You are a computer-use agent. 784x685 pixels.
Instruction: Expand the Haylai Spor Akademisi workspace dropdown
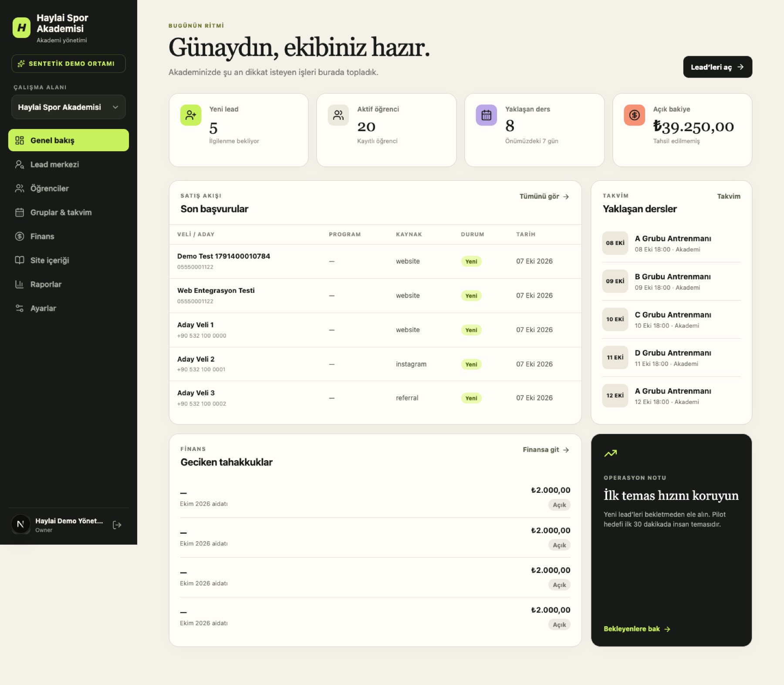coord(68,107)
